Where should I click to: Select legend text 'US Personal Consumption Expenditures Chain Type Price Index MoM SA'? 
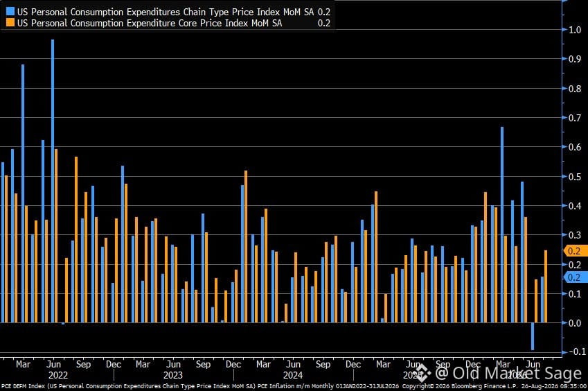[166, 12]
